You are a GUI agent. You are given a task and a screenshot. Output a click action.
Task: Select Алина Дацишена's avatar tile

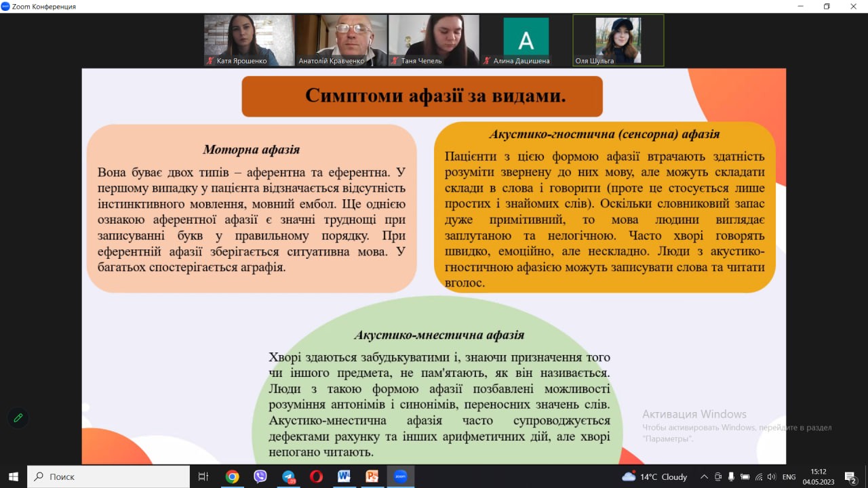click(526, 41)
